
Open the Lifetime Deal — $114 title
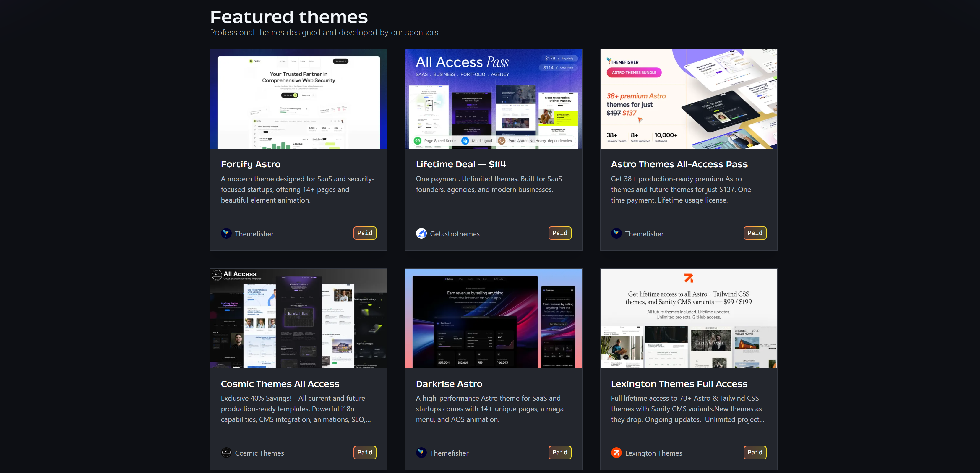coord(461,164)
